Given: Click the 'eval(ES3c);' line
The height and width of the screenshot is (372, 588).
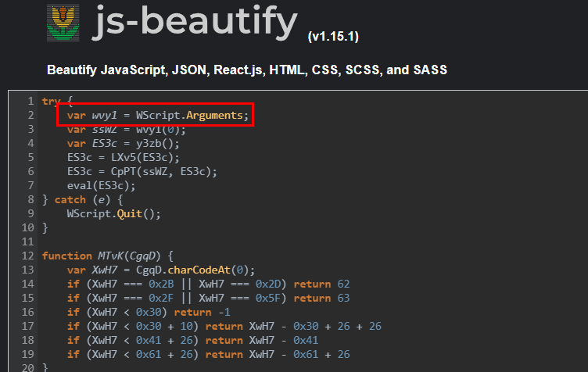Looking at the screenshot, I should pyautogui.click(x=101, y=185).
